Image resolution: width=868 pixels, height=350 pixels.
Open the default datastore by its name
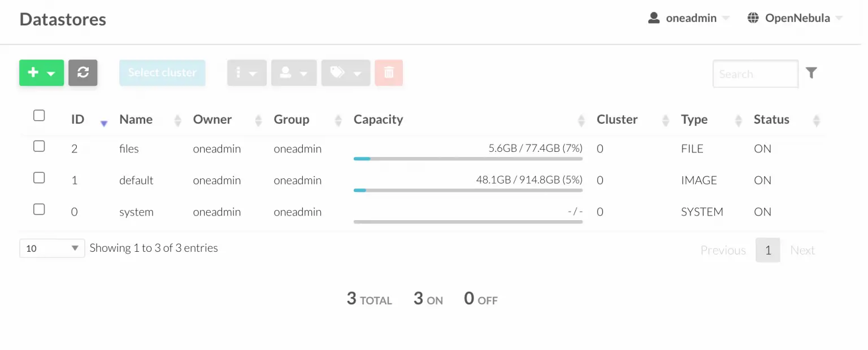coord(136,180)
